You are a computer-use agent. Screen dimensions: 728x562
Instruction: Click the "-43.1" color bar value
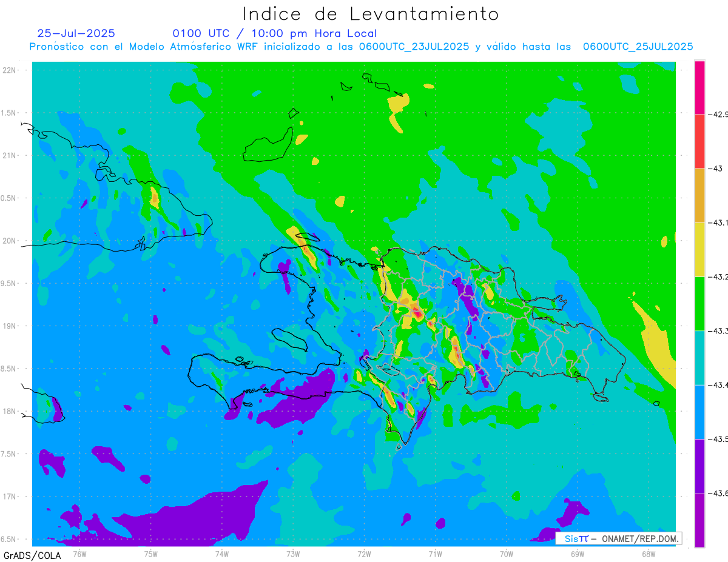(x=718, y=222)
